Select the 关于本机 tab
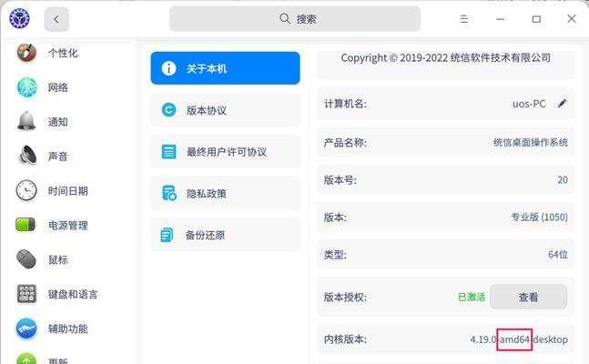 pos(226,68)
